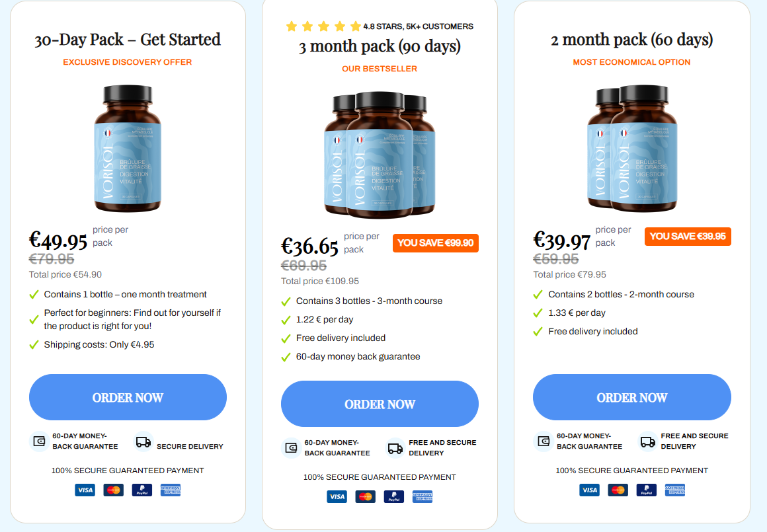This screenshot has width=767, height=532.
Task: Click the two Vorisol bottles image
Action: [632, 149]
